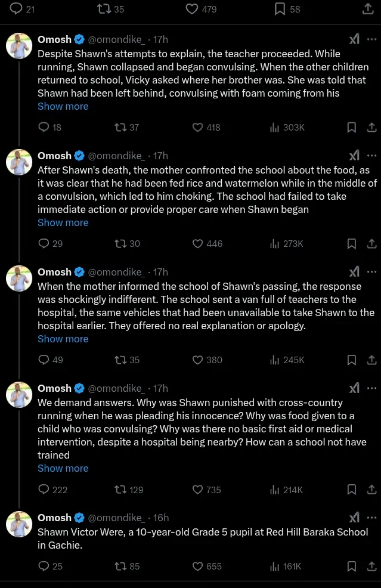The image size is (381, 588).
Task: Reply to the tweet with 49 replies
Action: (44, 360)
